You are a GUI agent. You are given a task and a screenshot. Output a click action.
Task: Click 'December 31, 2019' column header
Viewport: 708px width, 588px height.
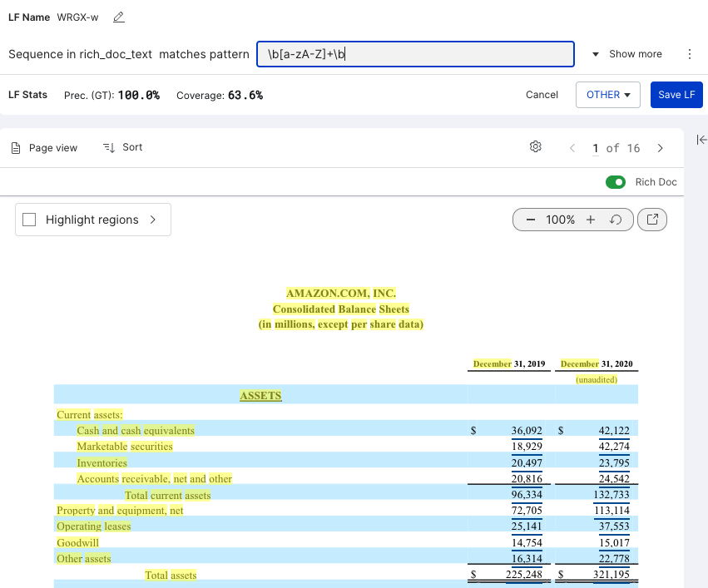click(x=509, y=363)
